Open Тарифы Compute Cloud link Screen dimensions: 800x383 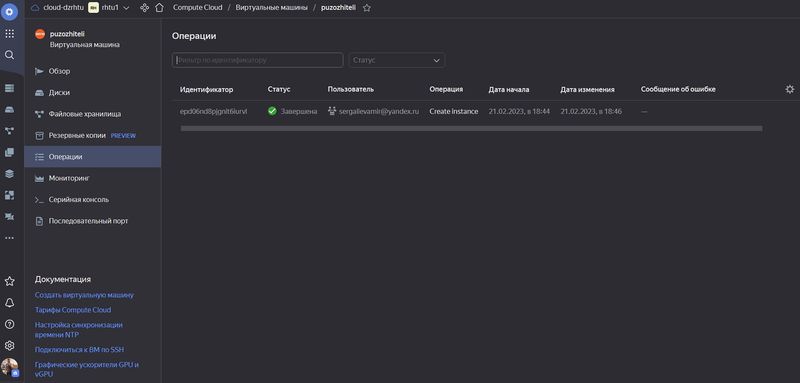(73, 310)
